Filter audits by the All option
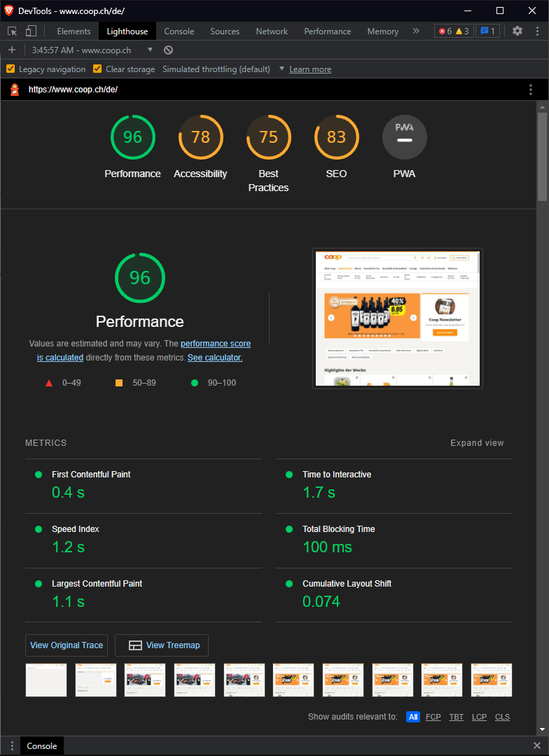549x756 pixels. click(x=413, y=717)
